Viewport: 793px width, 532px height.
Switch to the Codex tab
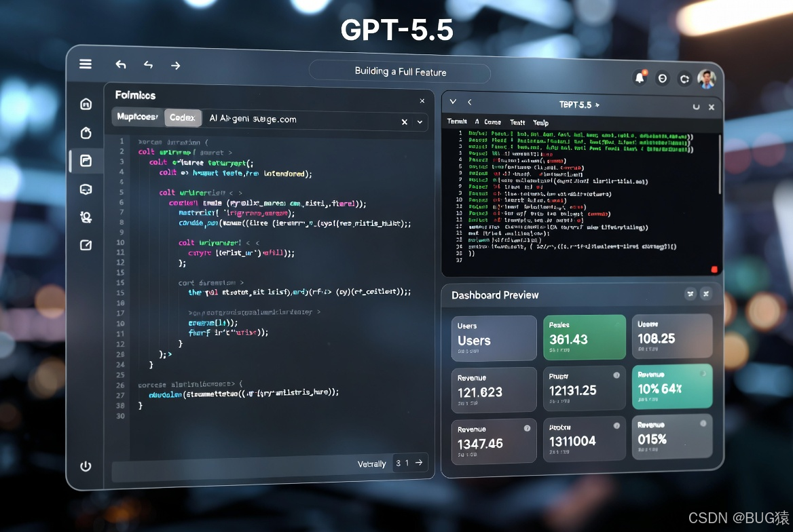(183, 118)
